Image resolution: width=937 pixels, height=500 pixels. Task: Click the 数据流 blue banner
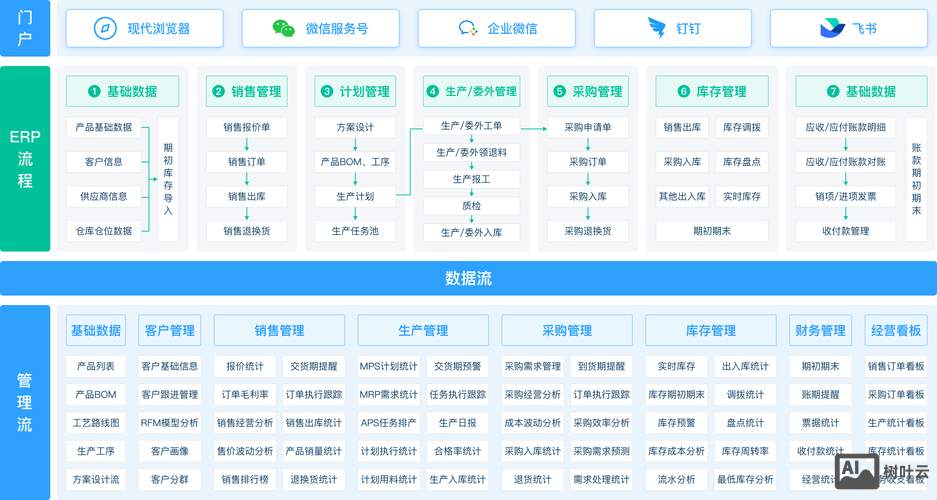click(x=468, y=278)
